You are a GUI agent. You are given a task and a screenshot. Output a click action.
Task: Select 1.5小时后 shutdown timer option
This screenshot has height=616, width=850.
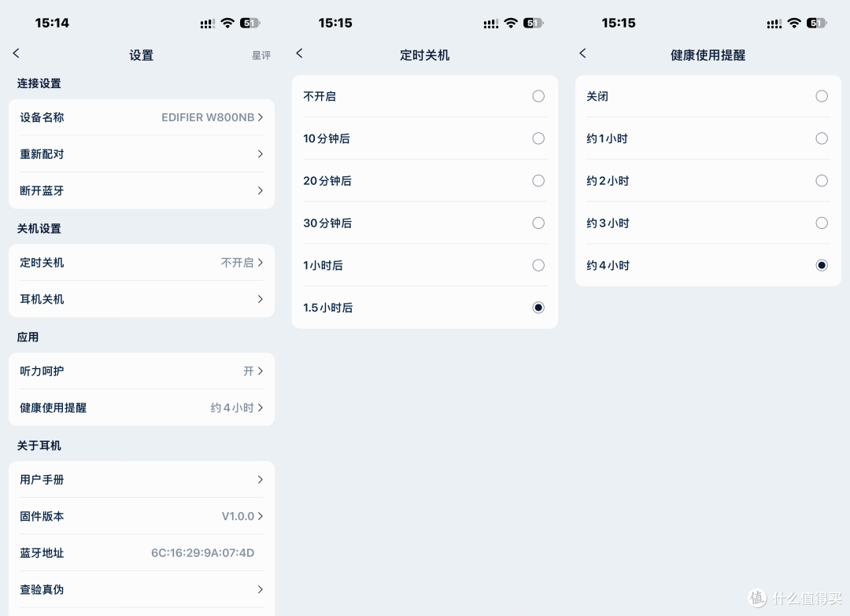point(538,308)
